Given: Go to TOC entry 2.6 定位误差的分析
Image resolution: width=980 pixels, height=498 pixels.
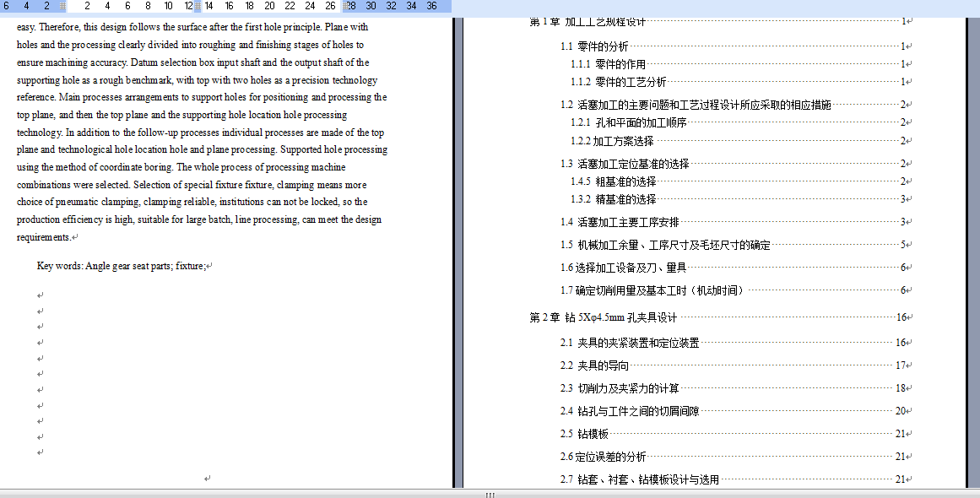Looking at the screenshot, I should click(735, 457).
